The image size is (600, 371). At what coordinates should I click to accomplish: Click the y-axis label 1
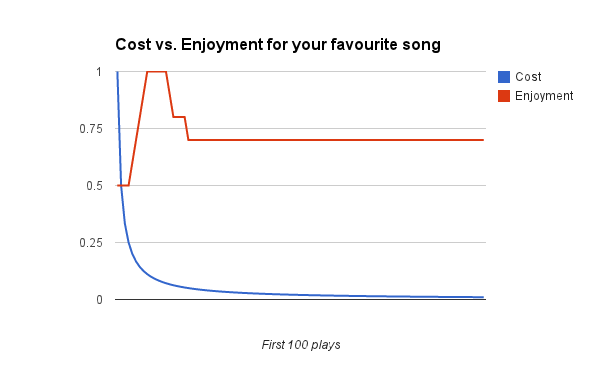tap(99, 72)
